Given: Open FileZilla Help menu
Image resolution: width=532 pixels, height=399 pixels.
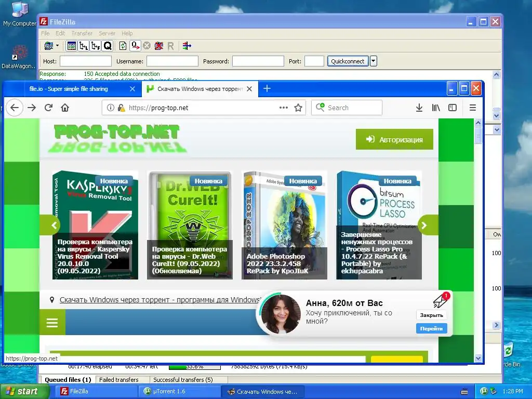Looking at the screenshot, I should (127, 33).
